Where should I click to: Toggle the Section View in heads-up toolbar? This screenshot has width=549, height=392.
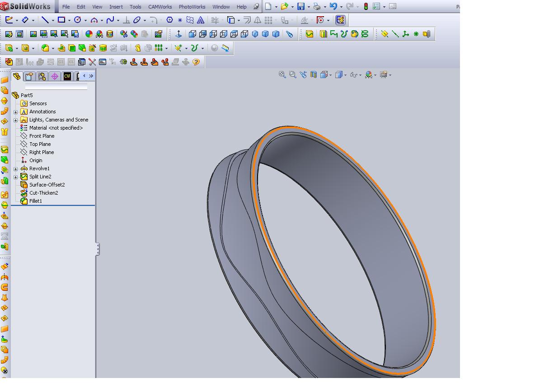(314, 75)
